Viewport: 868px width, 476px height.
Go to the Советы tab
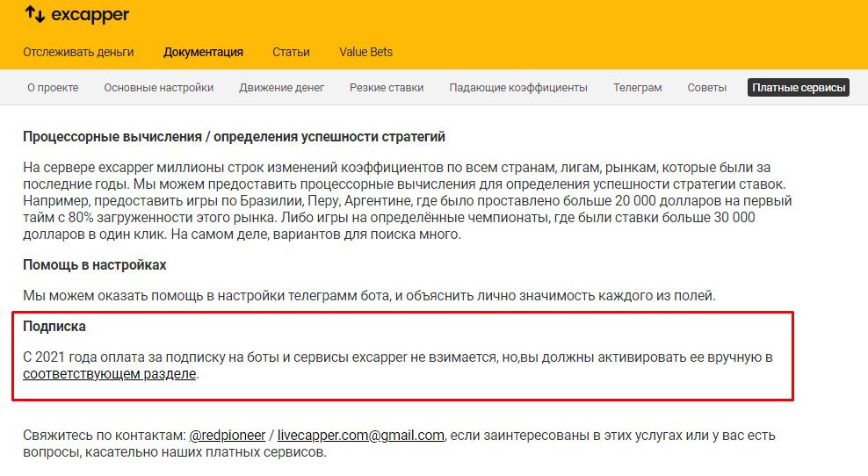tap(707, 88)
